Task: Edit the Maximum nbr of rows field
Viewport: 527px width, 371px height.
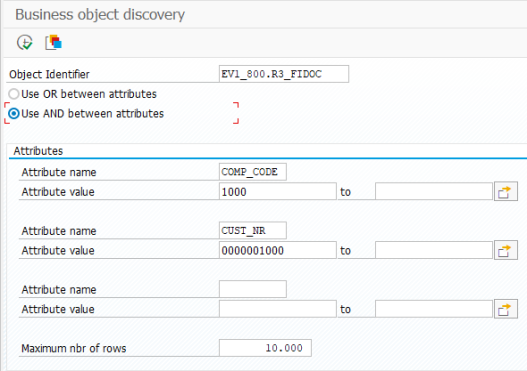Action: coord(265,348)
